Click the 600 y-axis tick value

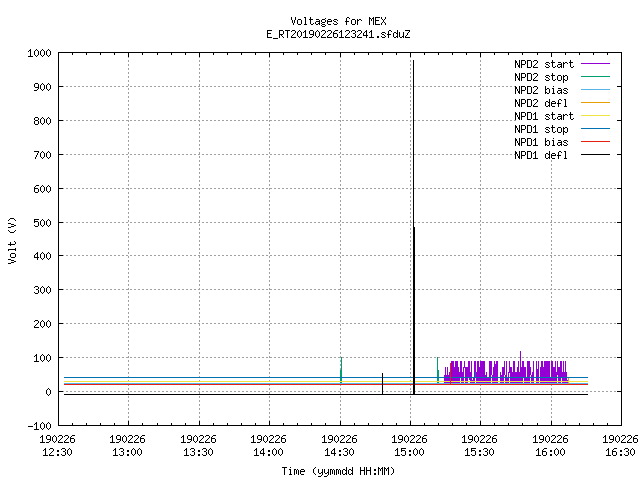pyautogui.click(x=42, y=189)
